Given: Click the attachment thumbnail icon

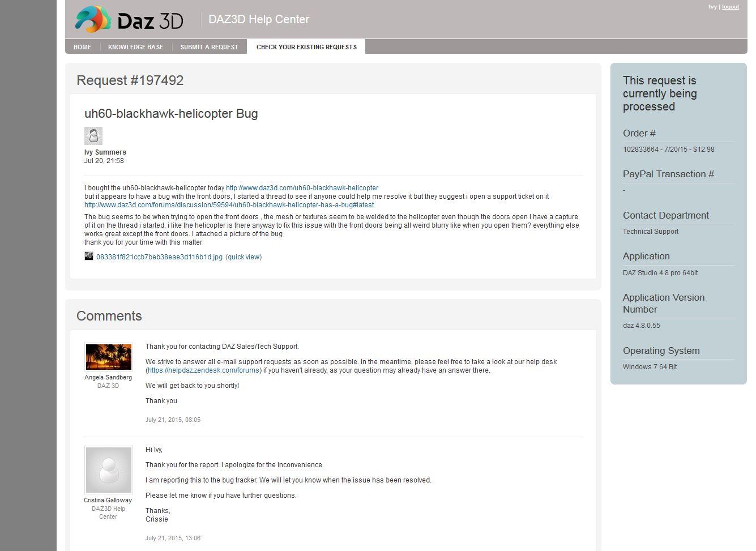Looking at the screenshot, I should tap(89, 256).
